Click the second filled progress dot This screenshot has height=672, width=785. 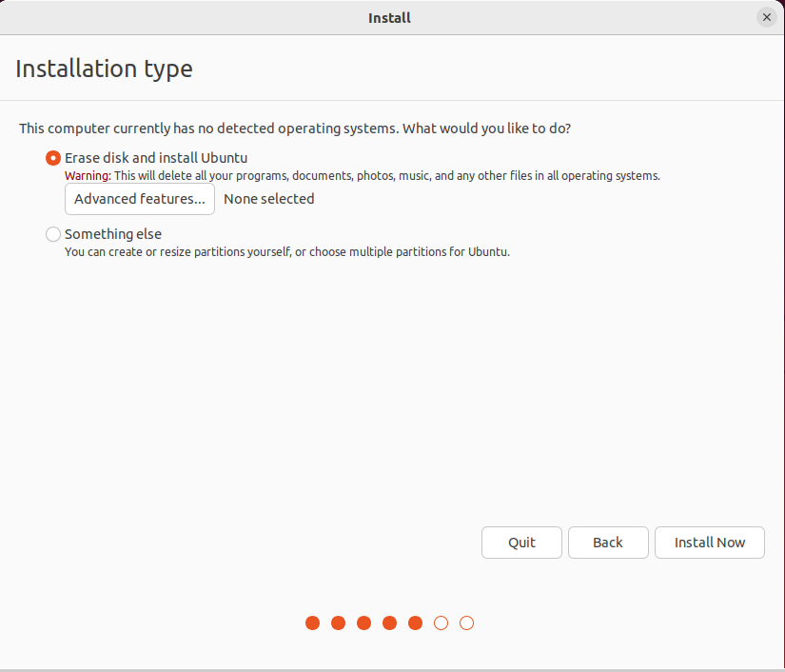[x=338, y=623]
